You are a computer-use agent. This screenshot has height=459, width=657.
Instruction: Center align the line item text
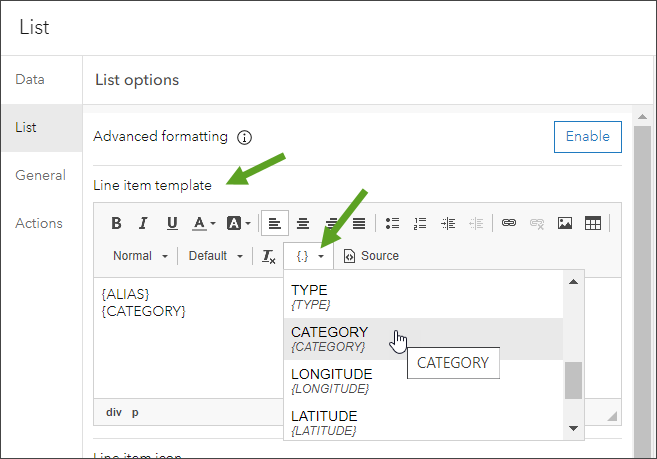click(302, 223)
